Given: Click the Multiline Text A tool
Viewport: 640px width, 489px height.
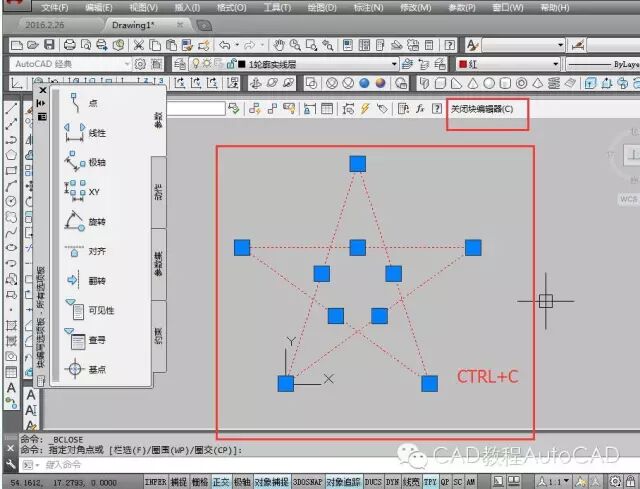Looking at the screenshot, I should click(x=11, y=387).
